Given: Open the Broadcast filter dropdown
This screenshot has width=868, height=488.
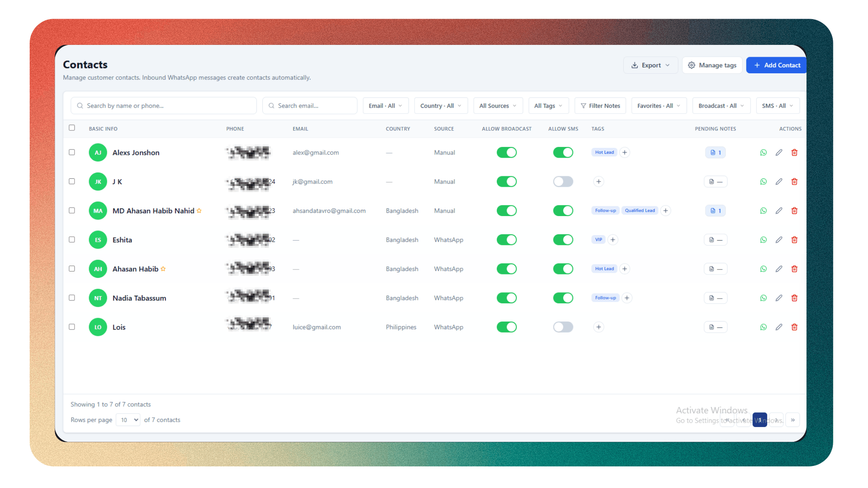Looking at the screenshot, I should [x=721, y=106].
